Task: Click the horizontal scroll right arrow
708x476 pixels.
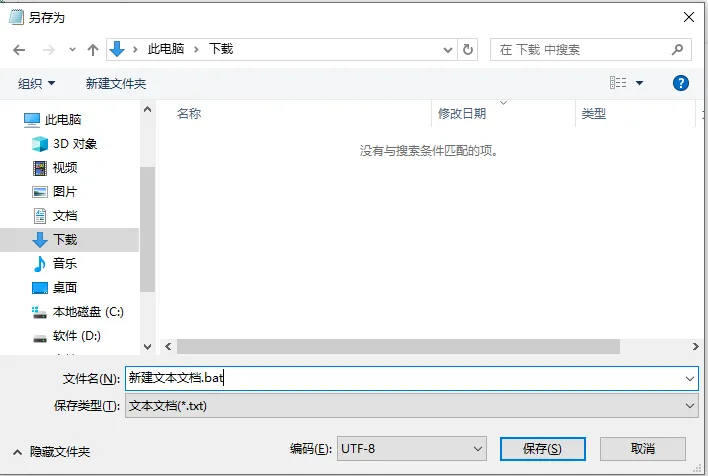Action: tap(695, 347)
